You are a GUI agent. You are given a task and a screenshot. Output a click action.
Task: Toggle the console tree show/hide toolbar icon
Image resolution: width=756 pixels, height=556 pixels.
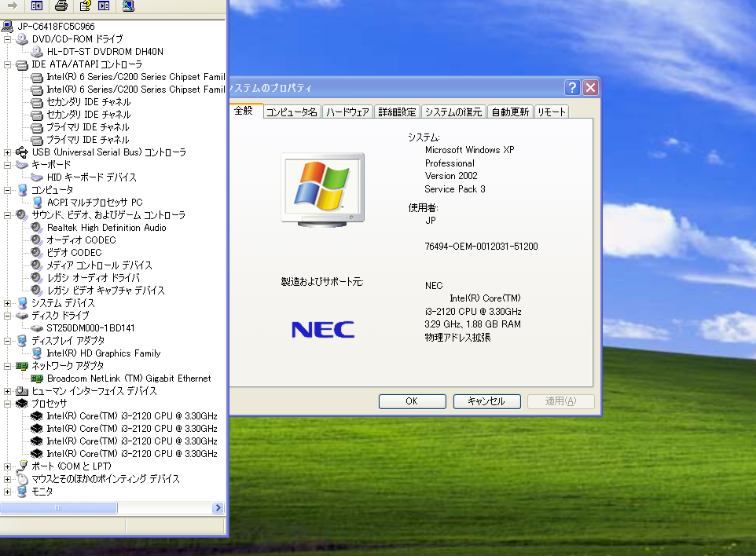[x=37, y=5]
